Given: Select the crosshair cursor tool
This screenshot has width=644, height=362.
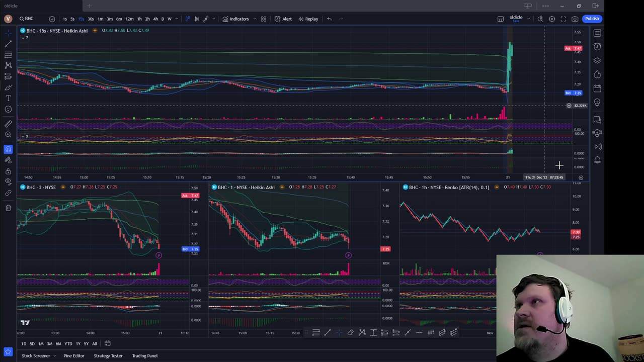Looking at the screenshot, I should coord(8,33).
